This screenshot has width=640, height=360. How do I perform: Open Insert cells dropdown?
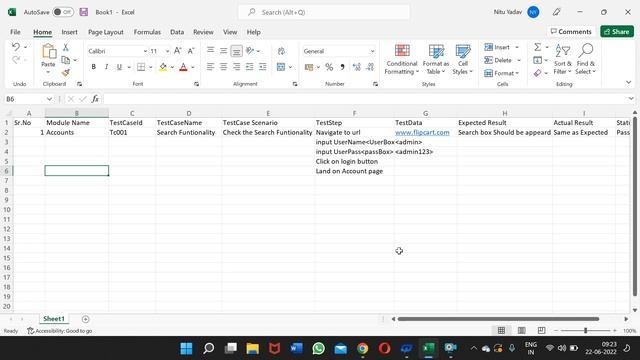517,47
